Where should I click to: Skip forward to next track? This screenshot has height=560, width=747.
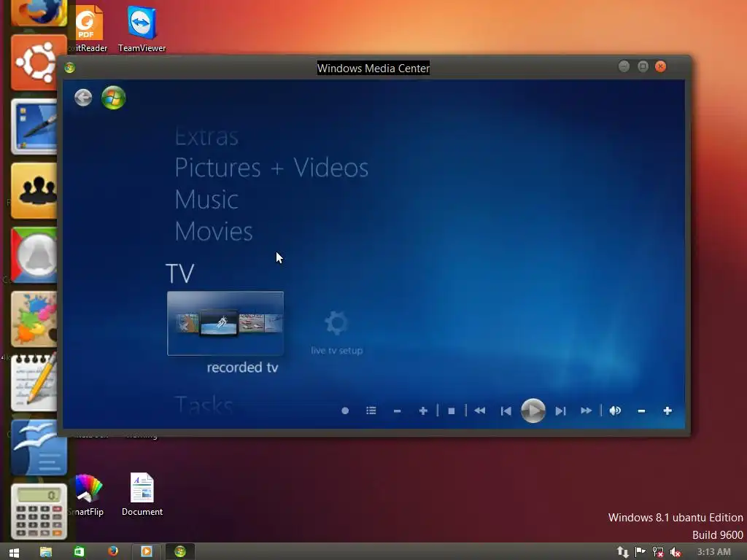click(x=561, y=411)
